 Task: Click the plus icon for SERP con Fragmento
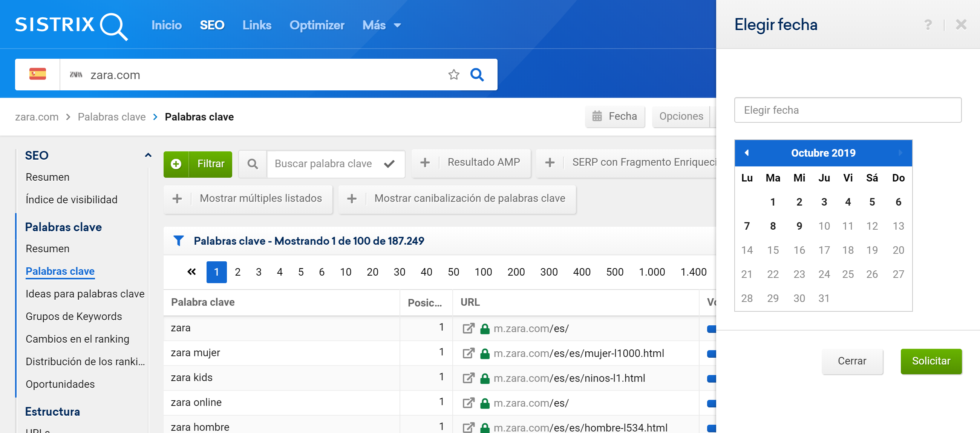tap(550, 163)
